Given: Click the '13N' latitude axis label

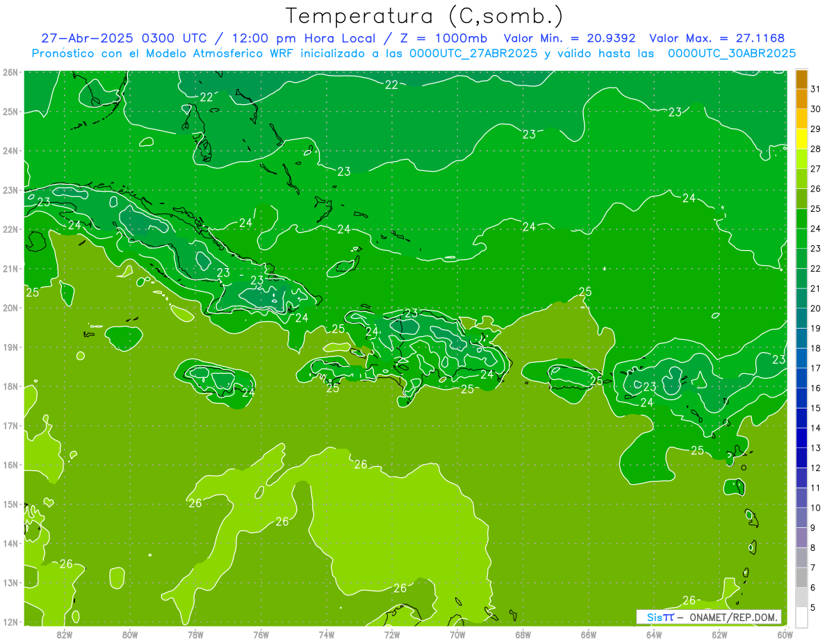Looking at the screenshot, I should point(10,583).
